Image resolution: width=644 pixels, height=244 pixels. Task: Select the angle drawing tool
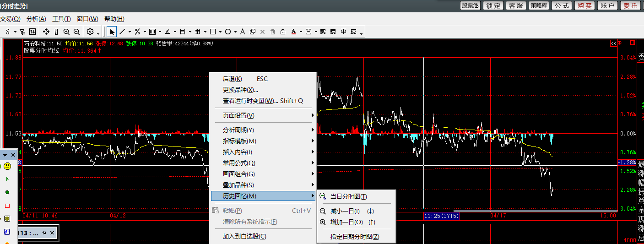pyautogui.click(x=168, y=32)
